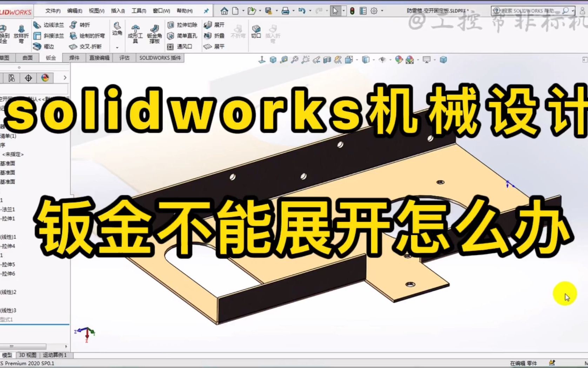The height and width of the screenshot is (368, 588).
Task: Click the Rebuild traffic light icon
Action: 352,11
